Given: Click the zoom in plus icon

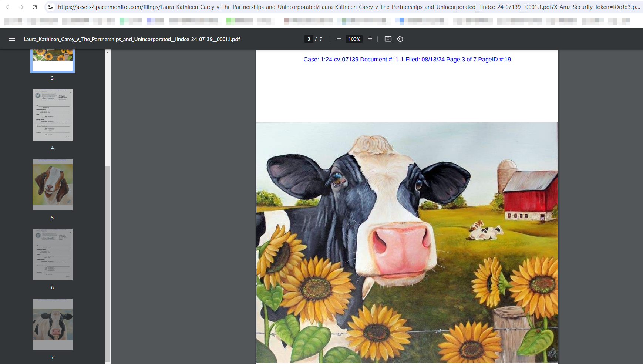Looking at the screenshot, I should 370,39.
